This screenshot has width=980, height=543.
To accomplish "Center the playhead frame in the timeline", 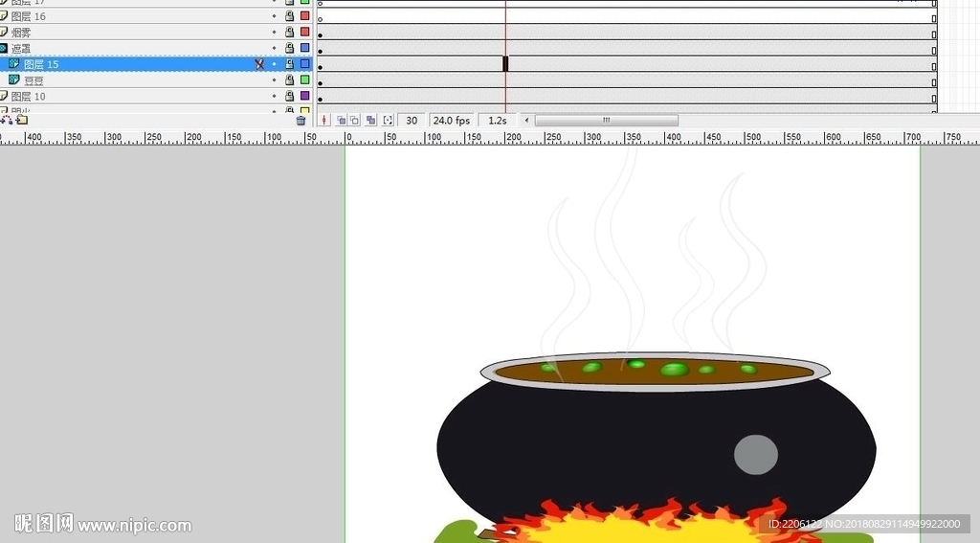I will 324,120.
